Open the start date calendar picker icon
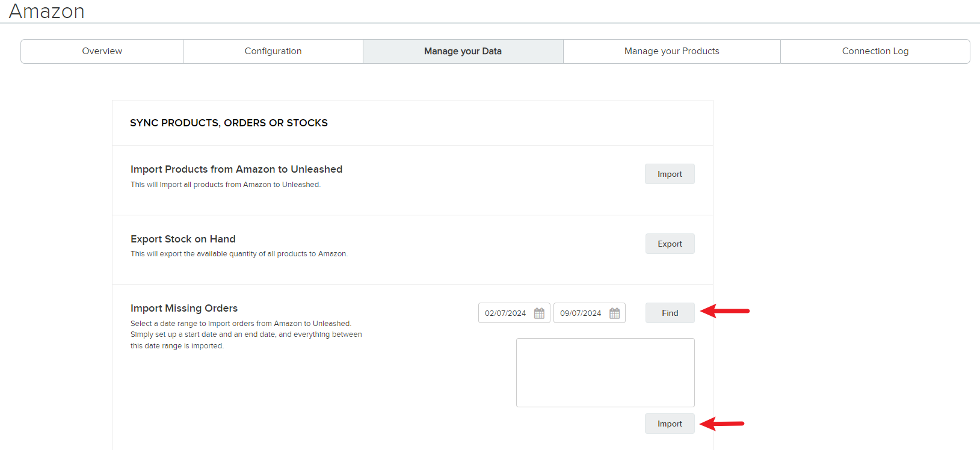Screen dimensions: 980x450 click(539, 313)
